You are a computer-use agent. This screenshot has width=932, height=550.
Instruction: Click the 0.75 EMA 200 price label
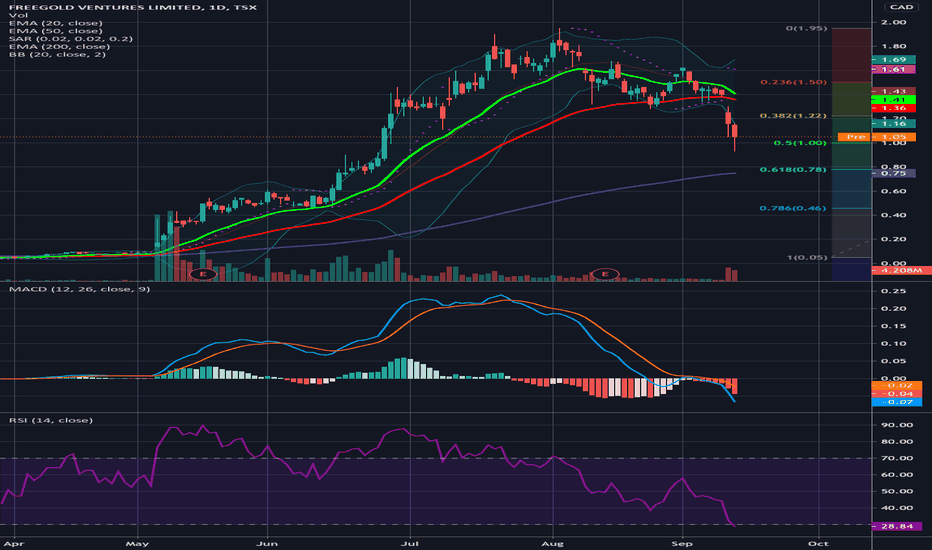pos(893,174)
